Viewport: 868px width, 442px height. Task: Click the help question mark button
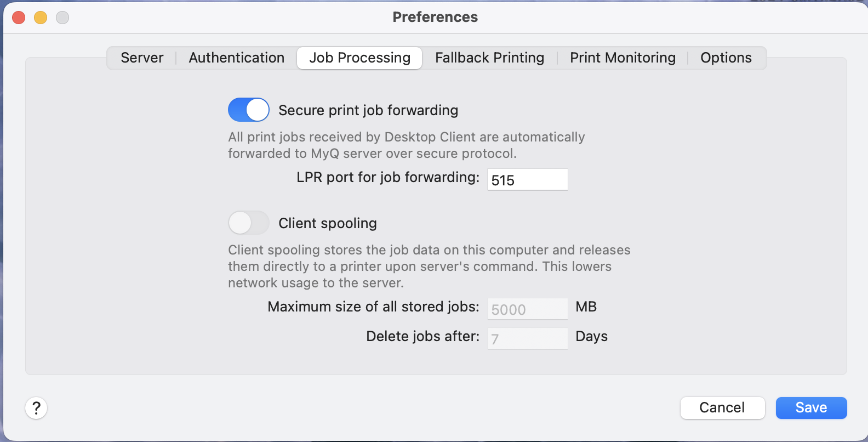point(36,408)
